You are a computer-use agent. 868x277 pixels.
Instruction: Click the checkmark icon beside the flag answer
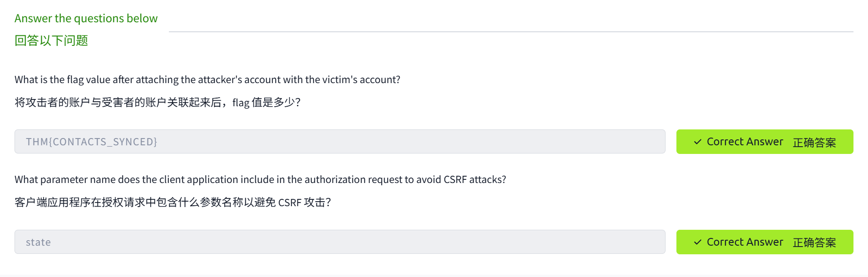(x=698, y=142)
